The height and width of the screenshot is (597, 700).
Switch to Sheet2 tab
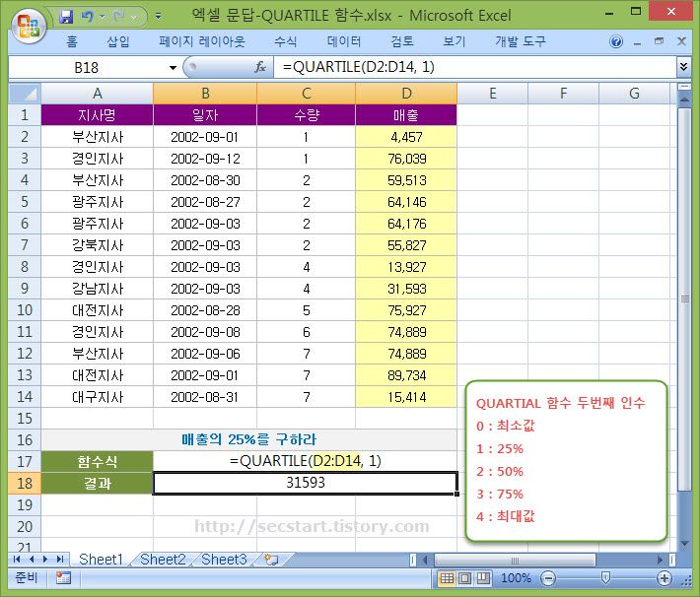(x=163, y=560)
